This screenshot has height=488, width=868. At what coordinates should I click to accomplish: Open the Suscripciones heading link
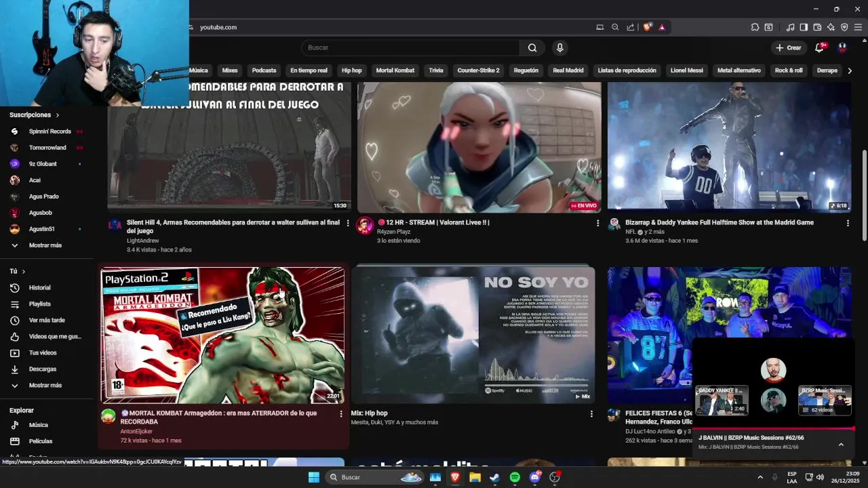pyautogui.click(x=35, y=115)
